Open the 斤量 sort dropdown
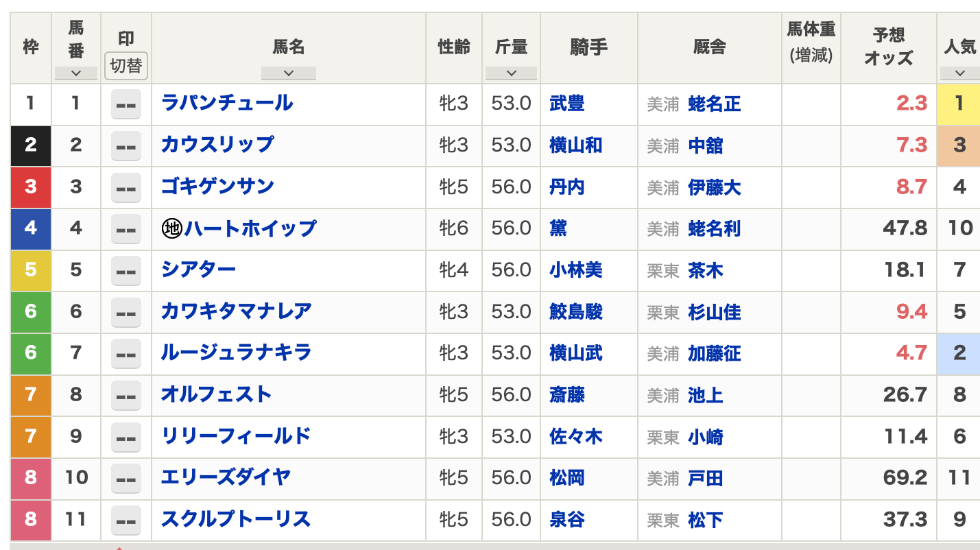The width and height of the screenshot is (980, 550). click(x=511, y=73)
